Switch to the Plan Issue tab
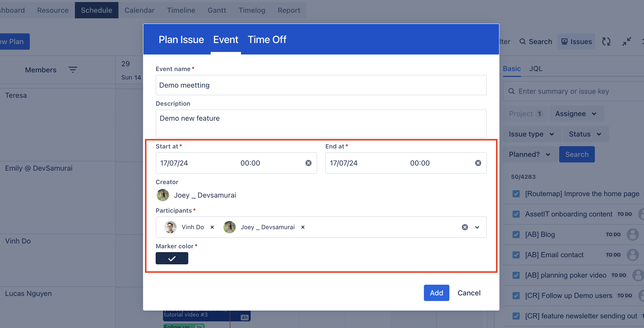Screen dimensions: 644x328 coord(181,40)
